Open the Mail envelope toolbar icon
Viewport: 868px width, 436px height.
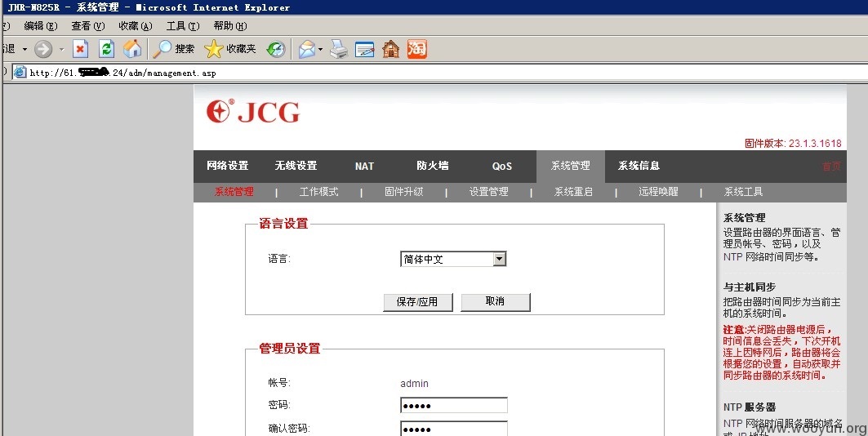tap(307, 49)
